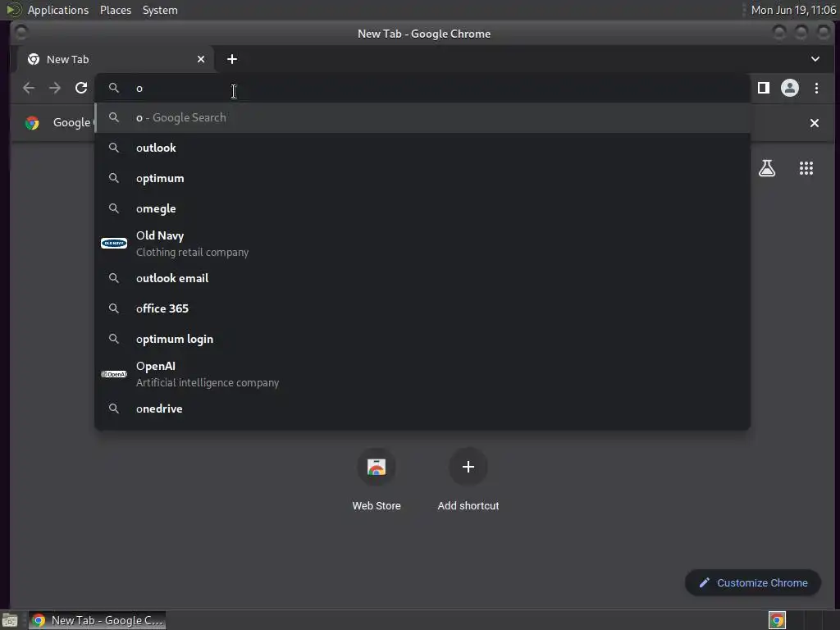Select the 'optimum login' suggestion
This screenshot has height=630, width=840.
(x=422, y=339)
